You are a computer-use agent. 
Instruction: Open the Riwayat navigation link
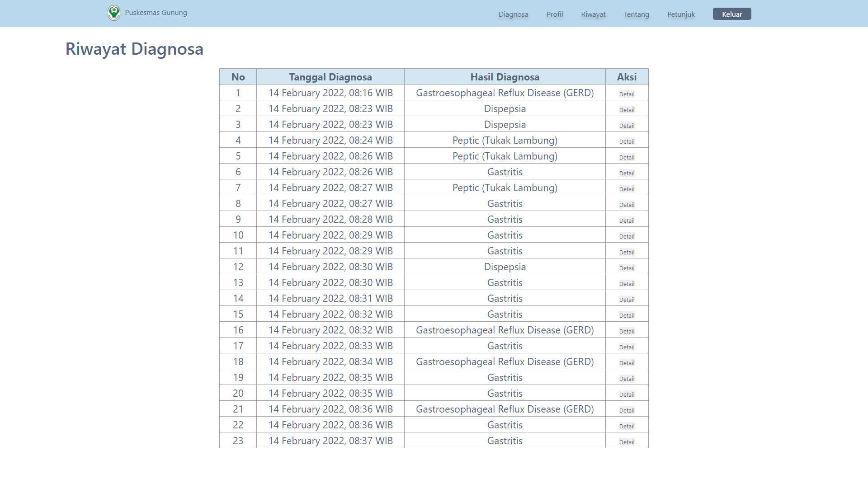593,14
